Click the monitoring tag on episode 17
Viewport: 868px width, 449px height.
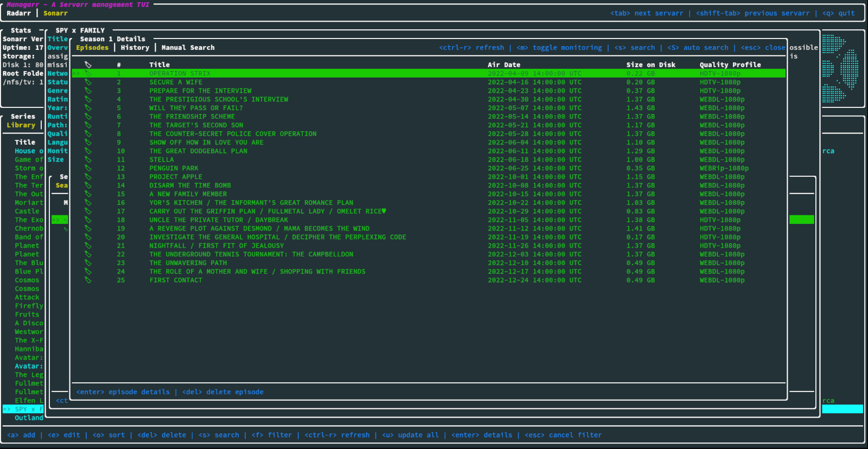point(88,211)
